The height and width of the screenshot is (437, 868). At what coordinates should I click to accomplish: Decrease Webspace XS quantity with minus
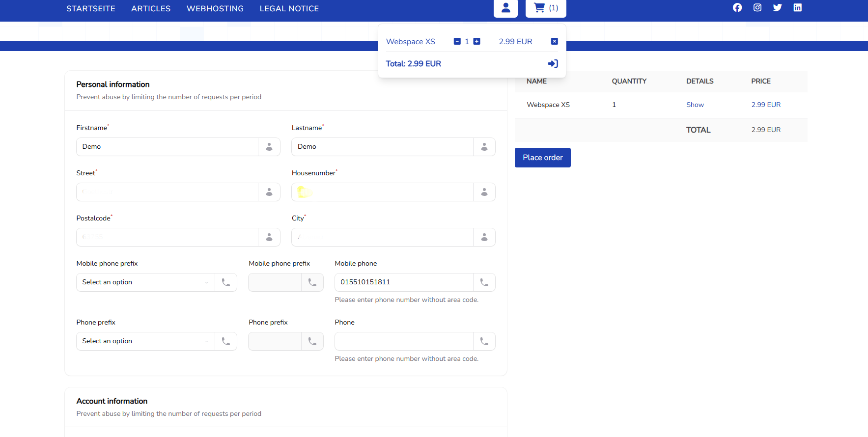click(x=457, y=41)
